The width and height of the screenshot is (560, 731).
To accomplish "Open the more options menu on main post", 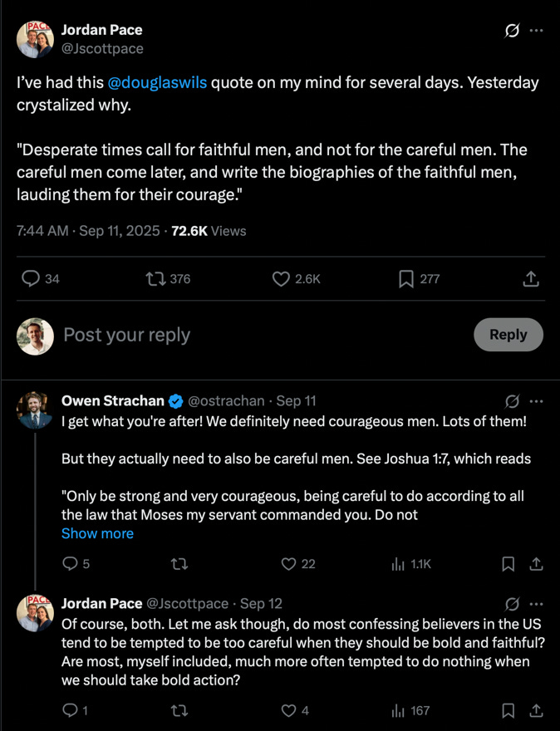I will click(x=536, y=31).
